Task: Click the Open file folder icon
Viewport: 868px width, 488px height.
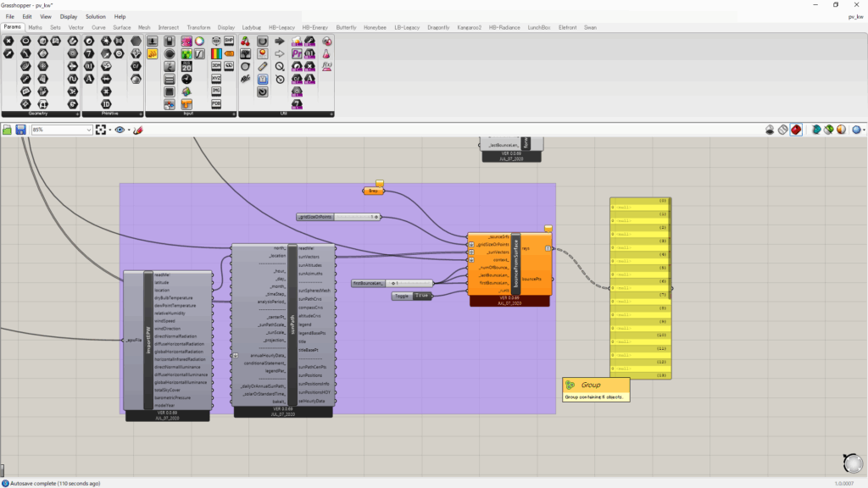Action: [8, 130]
